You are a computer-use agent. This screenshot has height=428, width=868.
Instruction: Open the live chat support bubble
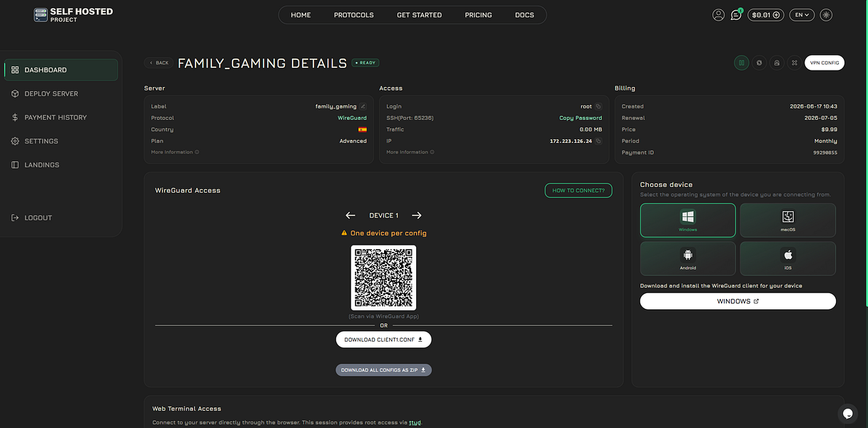(847, 413)
